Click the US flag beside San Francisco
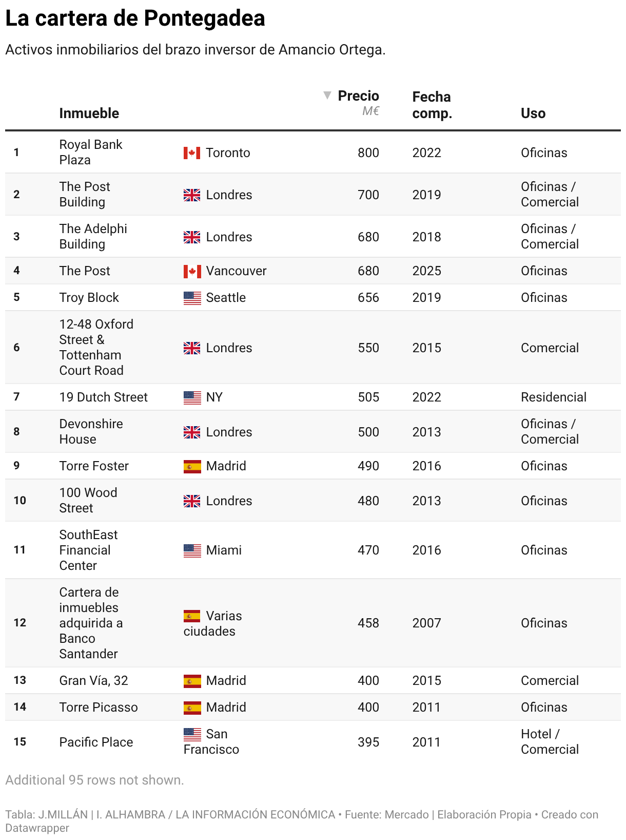The width and height of the screenshot is (626, 840). click(192, 734)
